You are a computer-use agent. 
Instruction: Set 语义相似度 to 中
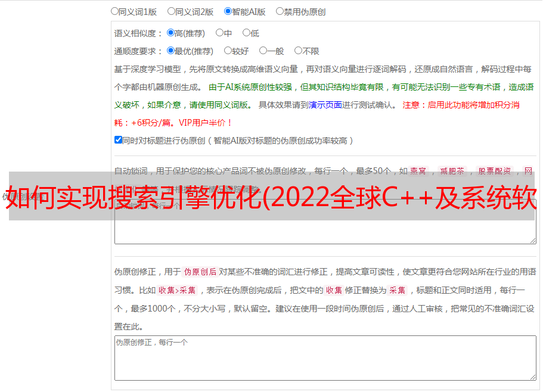pos(219,33)
